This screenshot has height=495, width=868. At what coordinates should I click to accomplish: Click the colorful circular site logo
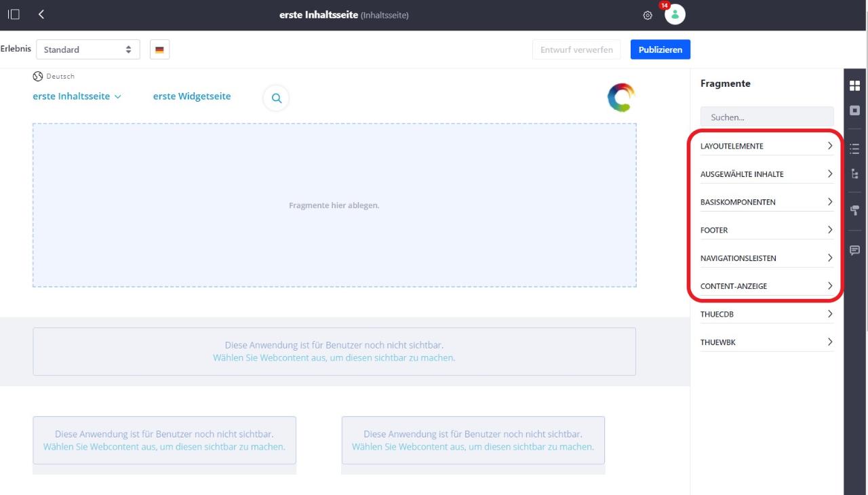620,98
